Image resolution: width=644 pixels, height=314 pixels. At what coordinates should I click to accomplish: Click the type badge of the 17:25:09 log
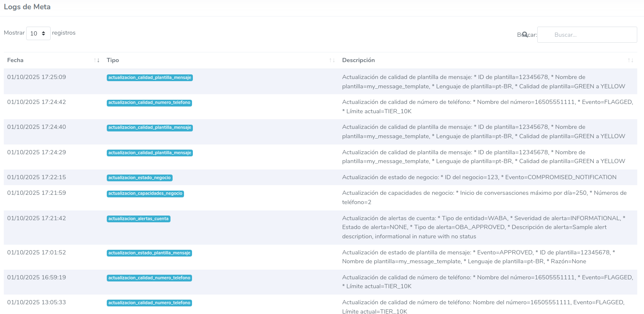(149, 78)
